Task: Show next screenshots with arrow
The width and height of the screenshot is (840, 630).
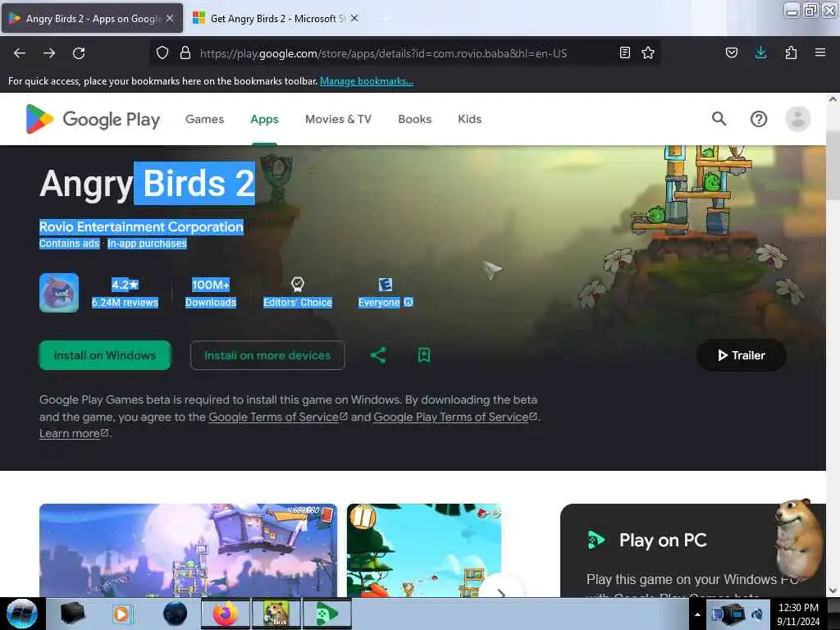Action: [x=501, y=592]
